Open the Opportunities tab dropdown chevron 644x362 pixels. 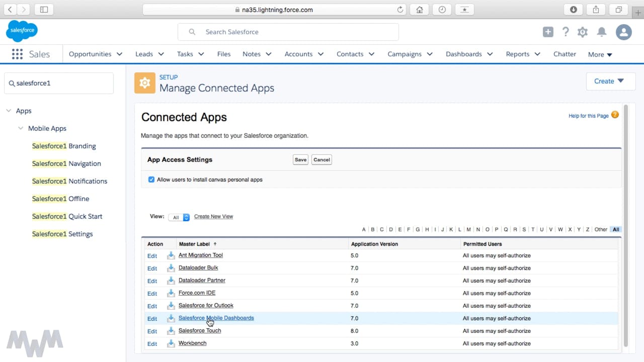pyautogui.click(x=119, y=54)
